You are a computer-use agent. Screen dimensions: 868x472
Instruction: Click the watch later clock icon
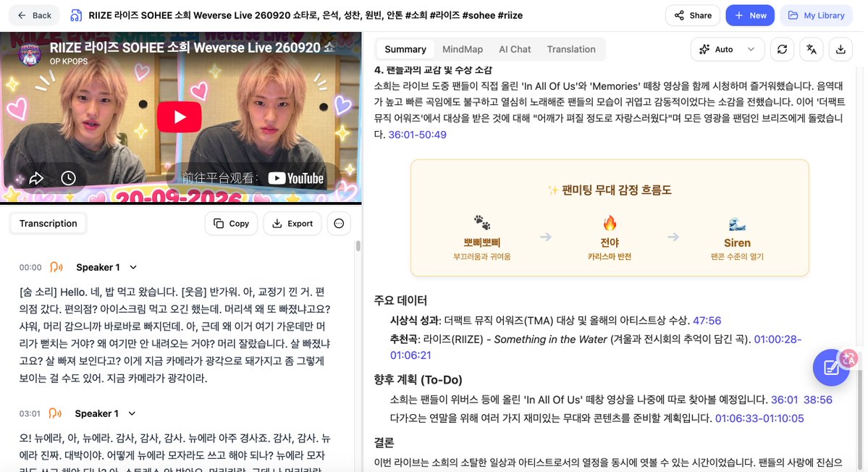point(68,178)
